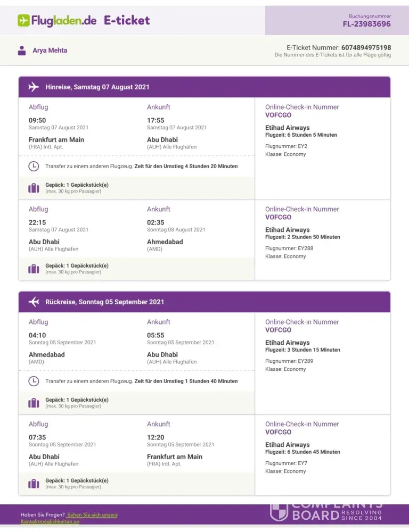Click the luggage icon under Abu Dhabi to Ahmedabad flight
409x532 pixels.
(34, 269)
